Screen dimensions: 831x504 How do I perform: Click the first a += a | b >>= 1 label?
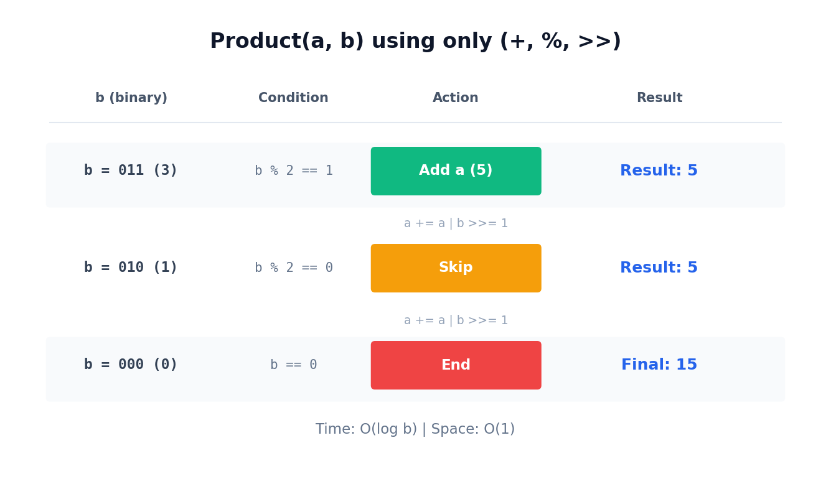pyautogui.click(x=456, y=223)
